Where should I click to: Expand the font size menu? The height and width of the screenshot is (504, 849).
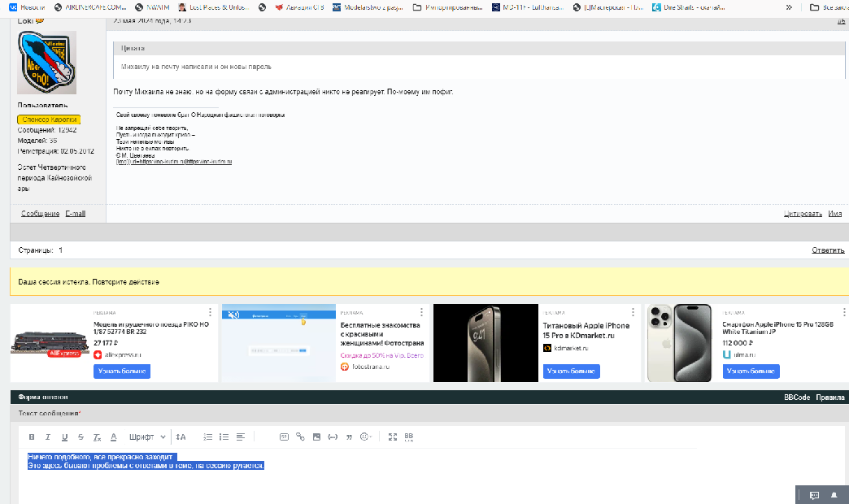click(181, 437)
